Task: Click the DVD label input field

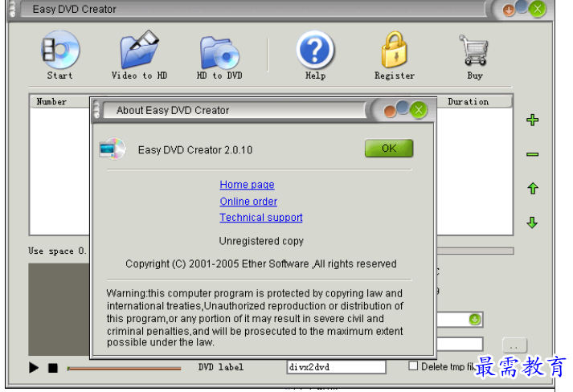Action: 336,367
